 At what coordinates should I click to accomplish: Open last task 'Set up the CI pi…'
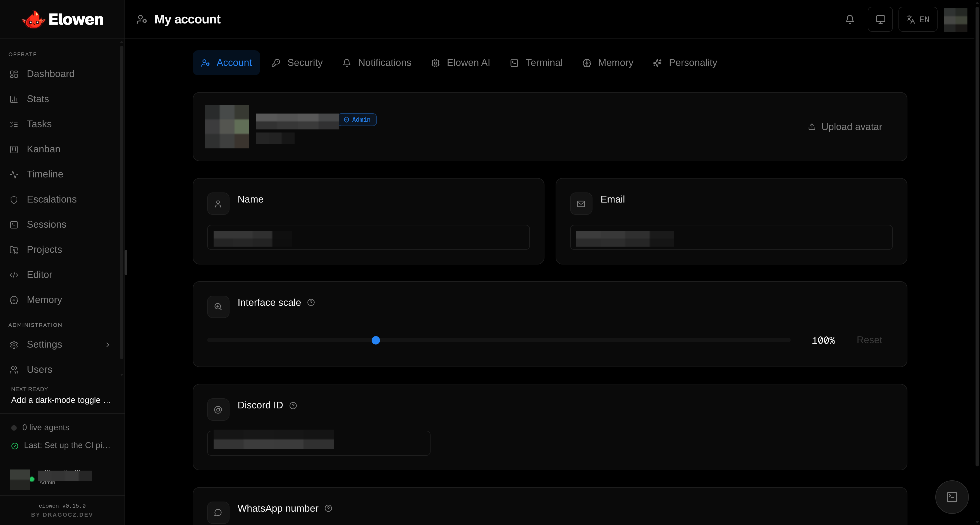coord(61,445)
